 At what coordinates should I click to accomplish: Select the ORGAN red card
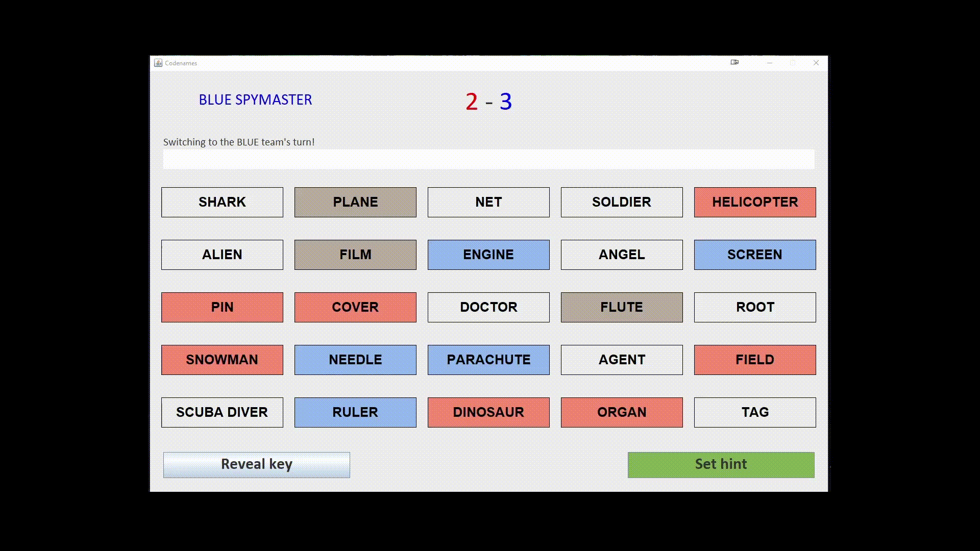[x=621, y=412]
